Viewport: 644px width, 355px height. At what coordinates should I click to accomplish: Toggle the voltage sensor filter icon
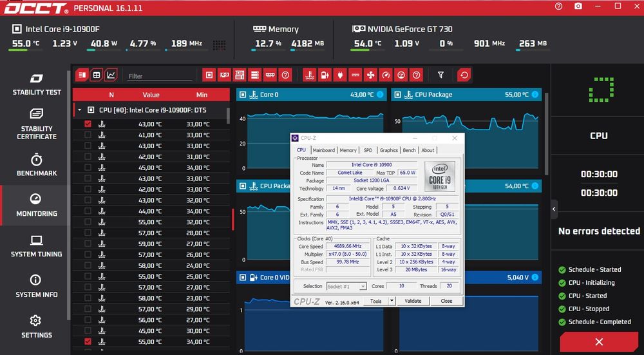(x=325, y=75)
